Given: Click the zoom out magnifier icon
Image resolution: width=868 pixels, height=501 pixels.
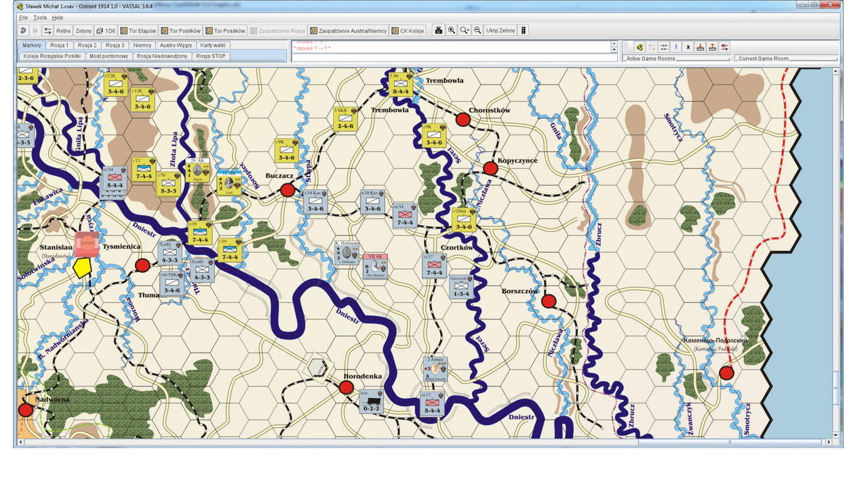Looking at the screenshot, I should click(477, 31).
